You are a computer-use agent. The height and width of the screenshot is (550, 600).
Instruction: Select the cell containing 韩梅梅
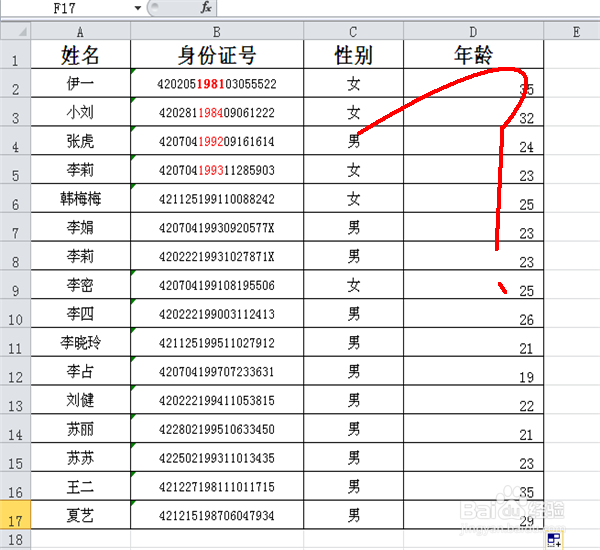click(x=81, y=198)
